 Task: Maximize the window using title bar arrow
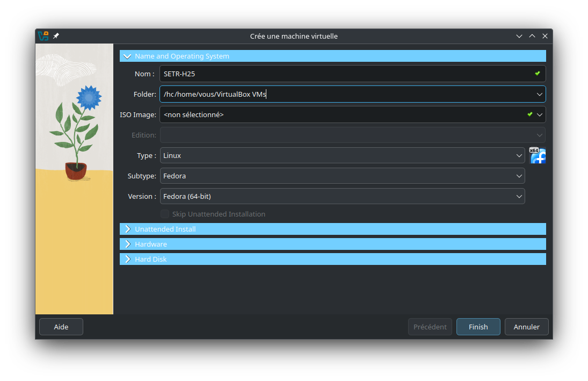[x=532, y=36]
